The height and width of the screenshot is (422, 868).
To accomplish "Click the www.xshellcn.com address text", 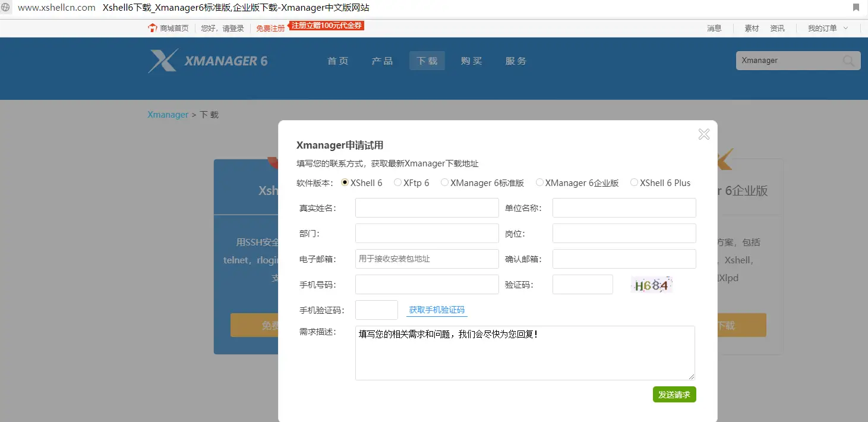I will coord(56,8).
